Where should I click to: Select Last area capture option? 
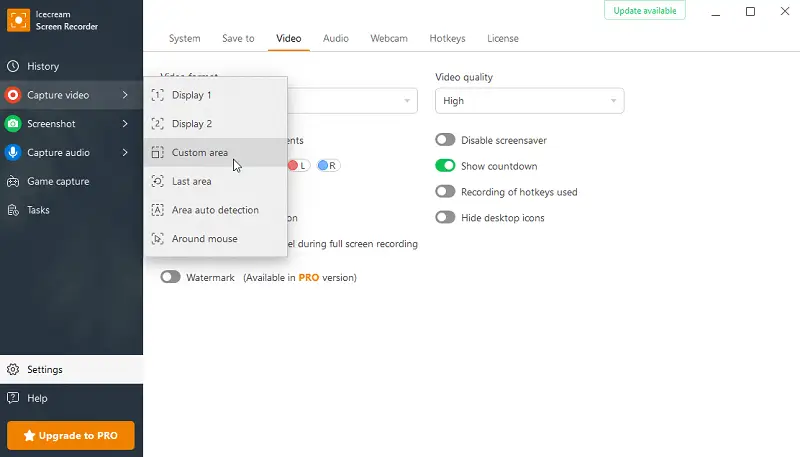(x=216, y=181)
